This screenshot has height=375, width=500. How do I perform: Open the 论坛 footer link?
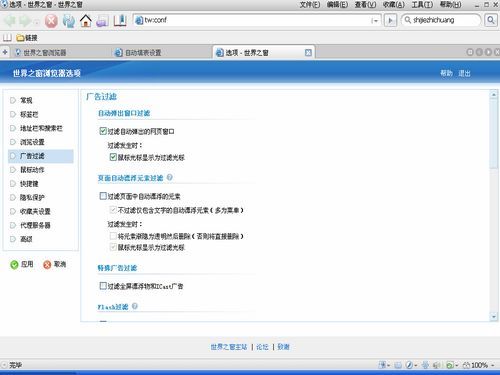[x=262, y=347]
